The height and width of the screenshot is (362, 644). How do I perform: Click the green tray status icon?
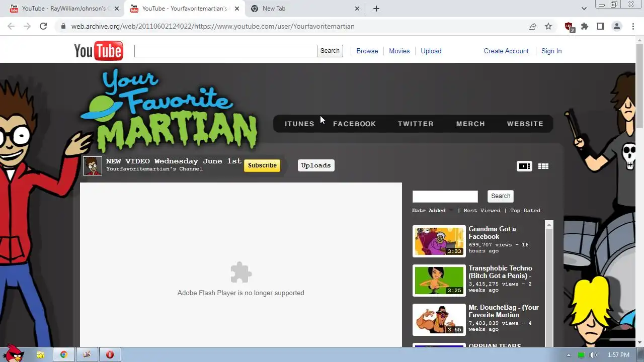point(581,355)
